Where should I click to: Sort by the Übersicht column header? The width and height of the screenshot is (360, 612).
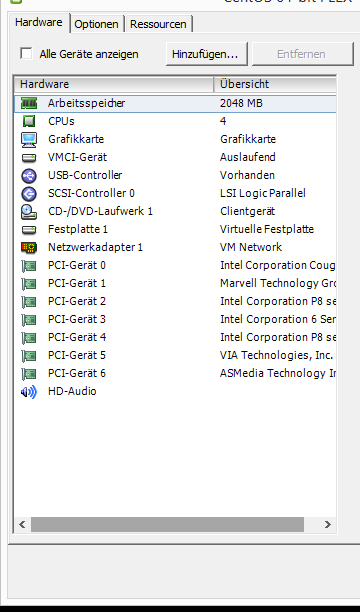coord(275,84)
